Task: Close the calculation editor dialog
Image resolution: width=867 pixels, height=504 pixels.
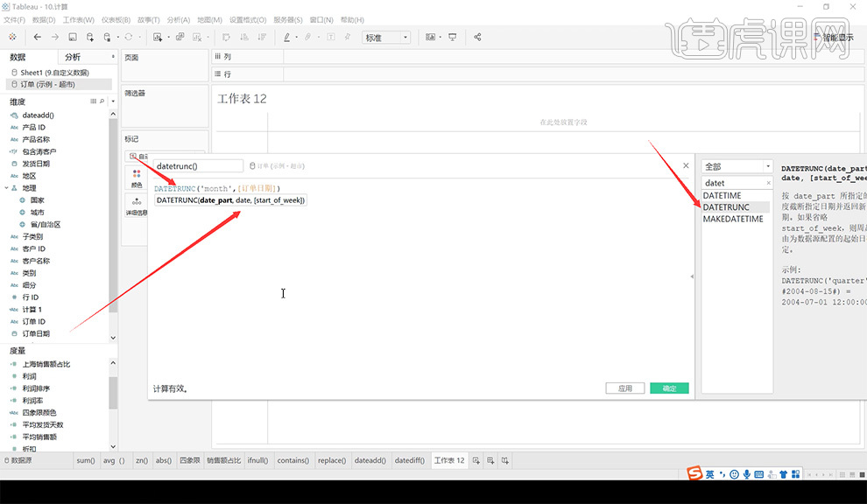Action: coord(686,165)
